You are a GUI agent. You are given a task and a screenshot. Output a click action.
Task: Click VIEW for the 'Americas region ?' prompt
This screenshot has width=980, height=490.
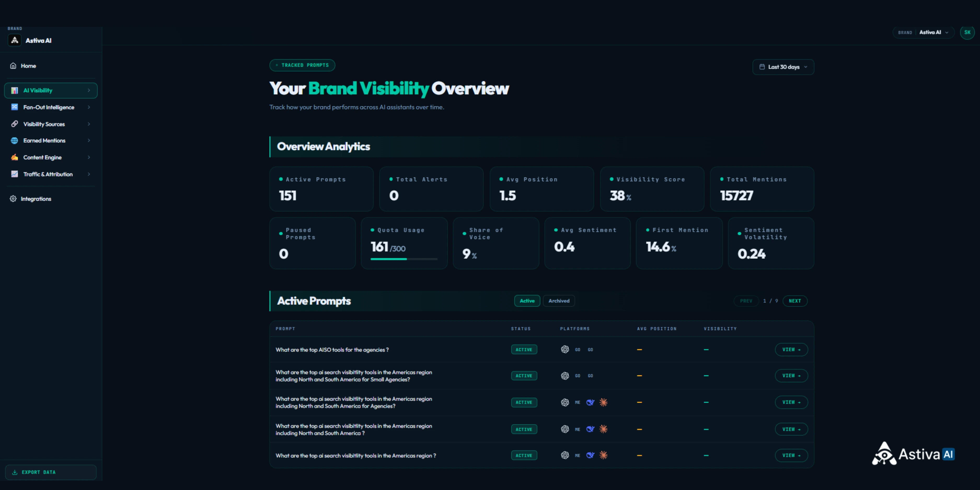[x=791, y=456]
